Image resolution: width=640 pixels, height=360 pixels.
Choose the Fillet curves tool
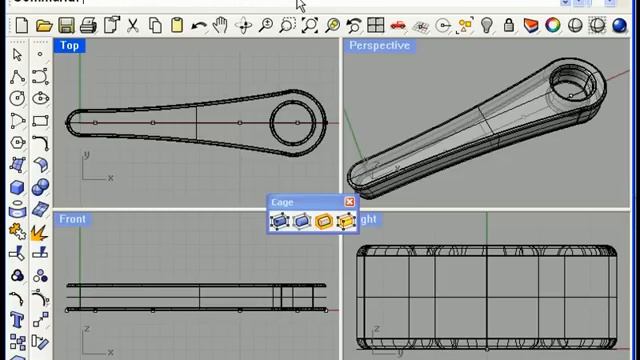[40, 143]
